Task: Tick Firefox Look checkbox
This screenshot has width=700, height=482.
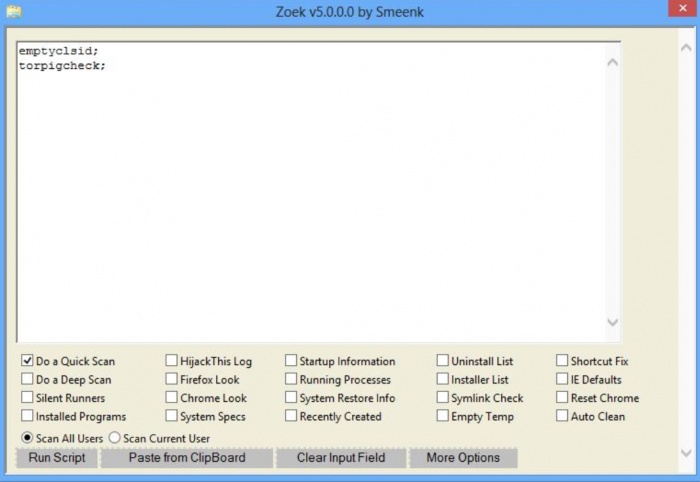Action: [171, 379]
